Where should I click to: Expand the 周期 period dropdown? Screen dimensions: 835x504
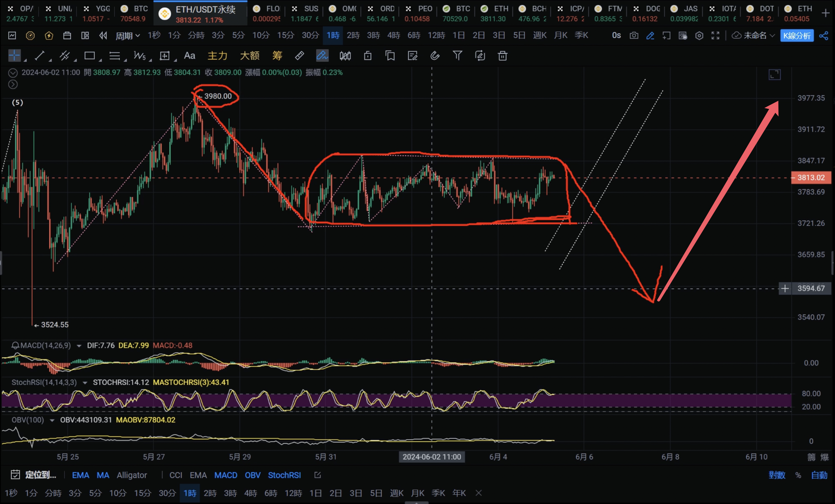point(128,35)
